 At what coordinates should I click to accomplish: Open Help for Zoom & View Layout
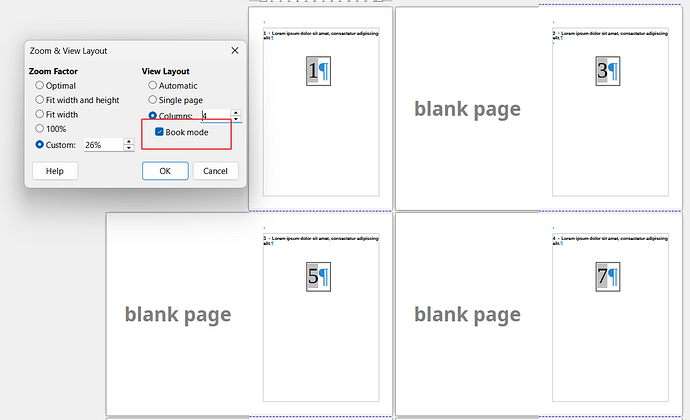(55, 171)
